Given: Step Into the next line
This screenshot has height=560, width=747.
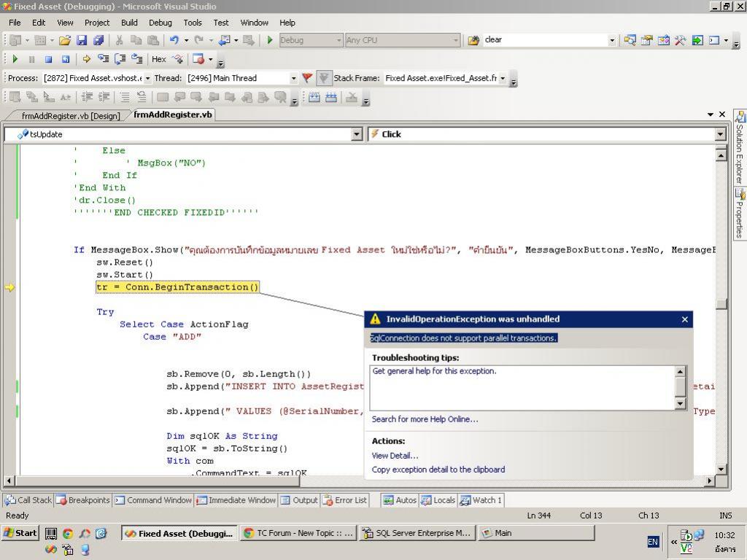Looking at the screenshot, I should [x=103, y=59].
